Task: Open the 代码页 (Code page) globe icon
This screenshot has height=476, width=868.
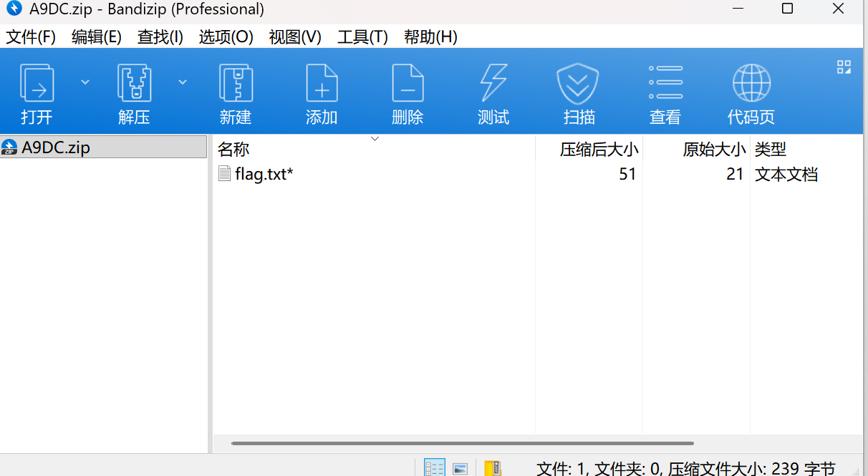Action: 751,83
